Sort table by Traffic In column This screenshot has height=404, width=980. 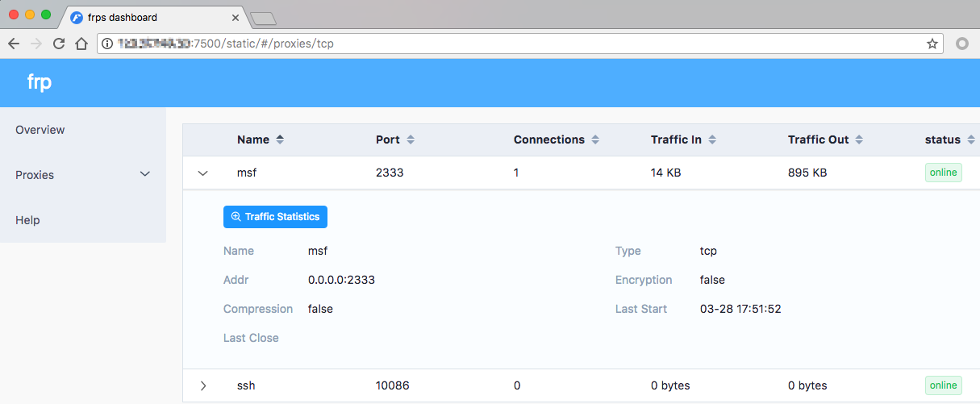(x=712, y=140)
